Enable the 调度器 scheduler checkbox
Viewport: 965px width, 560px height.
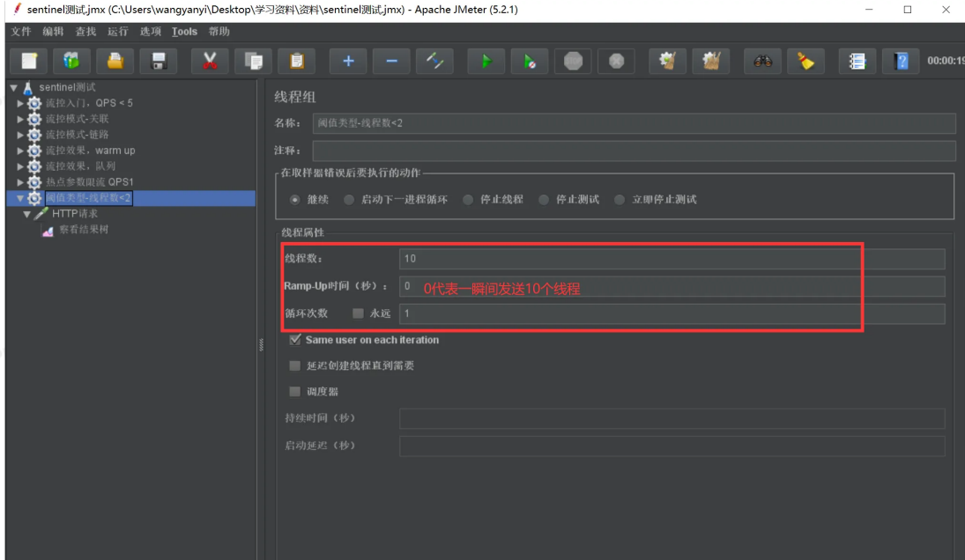point(295,392)
